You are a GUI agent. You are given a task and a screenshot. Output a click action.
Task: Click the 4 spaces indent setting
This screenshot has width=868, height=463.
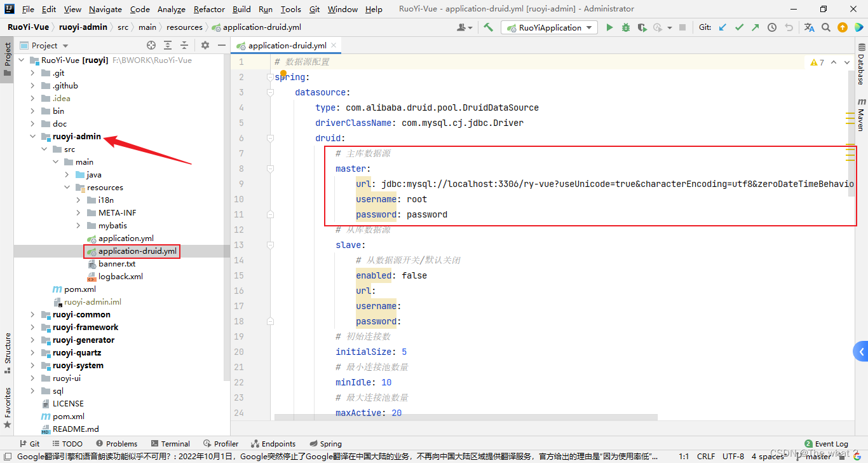768,456
